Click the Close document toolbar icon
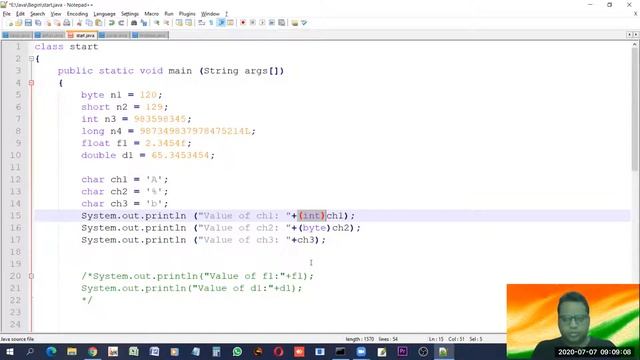The width and height of the screenshot is (640, 360). click(48, 23)
